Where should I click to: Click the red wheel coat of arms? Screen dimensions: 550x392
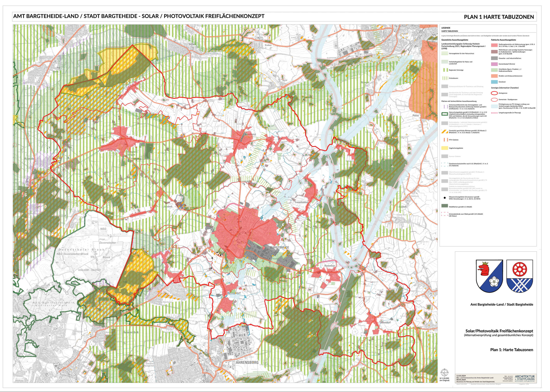(x=520, y=276)
